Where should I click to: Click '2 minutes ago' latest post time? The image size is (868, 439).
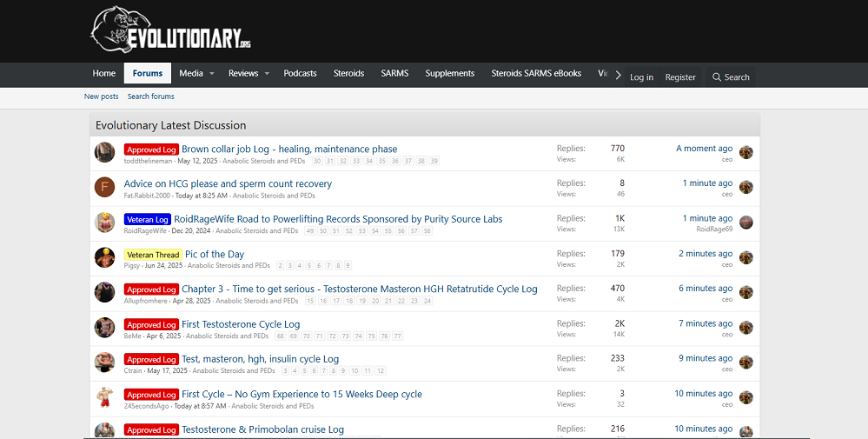coord(706,254)
